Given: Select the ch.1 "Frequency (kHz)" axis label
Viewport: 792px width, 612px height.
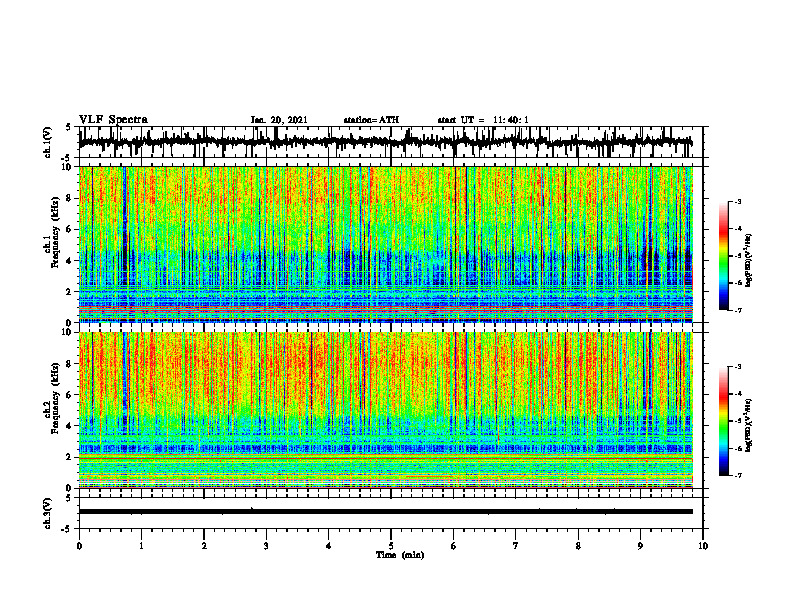Looking at the screenshot, I should (56, 233).
